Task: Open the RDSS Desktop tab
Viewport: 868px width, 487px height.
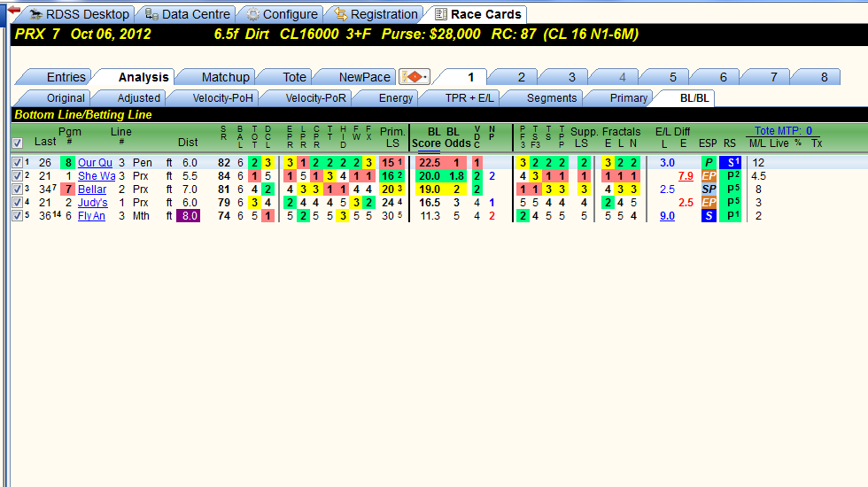Action: pos(79,14)
